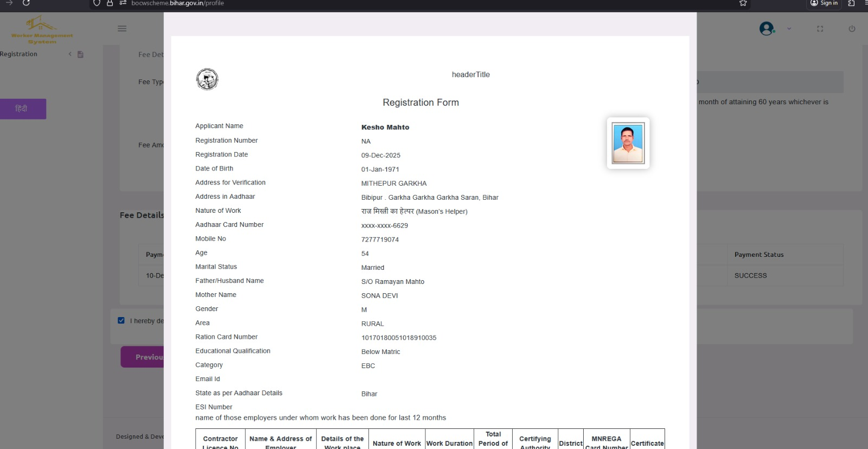
Task: Click the department emblem in form header
Action: (x=207, y=79)
